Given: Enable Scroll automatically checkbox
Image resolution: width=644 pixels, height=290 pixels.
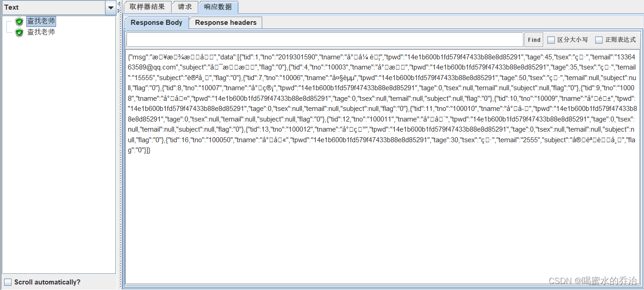Looking at the screenshot, I should coord(8,282).
